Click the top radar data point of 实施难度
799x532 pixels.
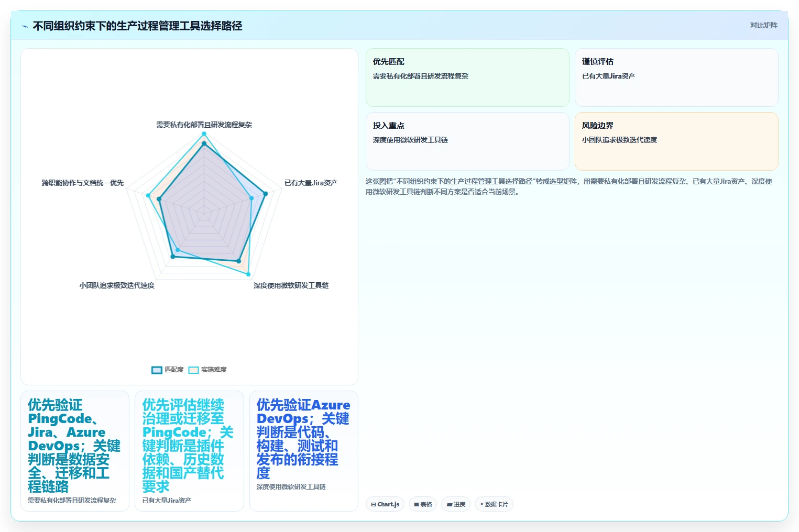pyautogui.click(x=204, y=134)
